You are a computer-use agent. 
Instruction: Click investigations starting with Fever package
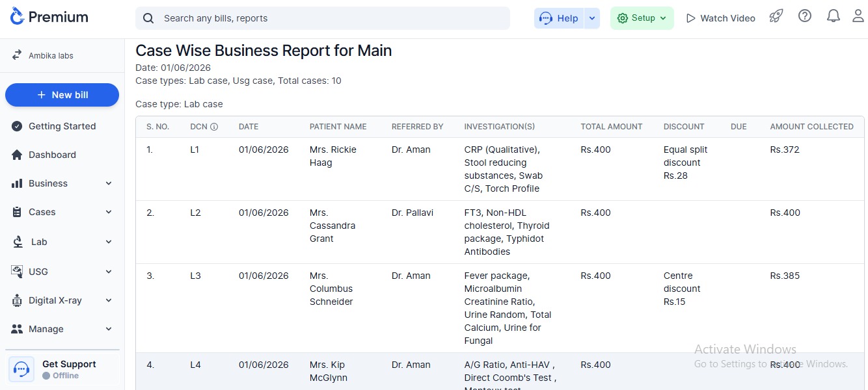click(508, 308)
